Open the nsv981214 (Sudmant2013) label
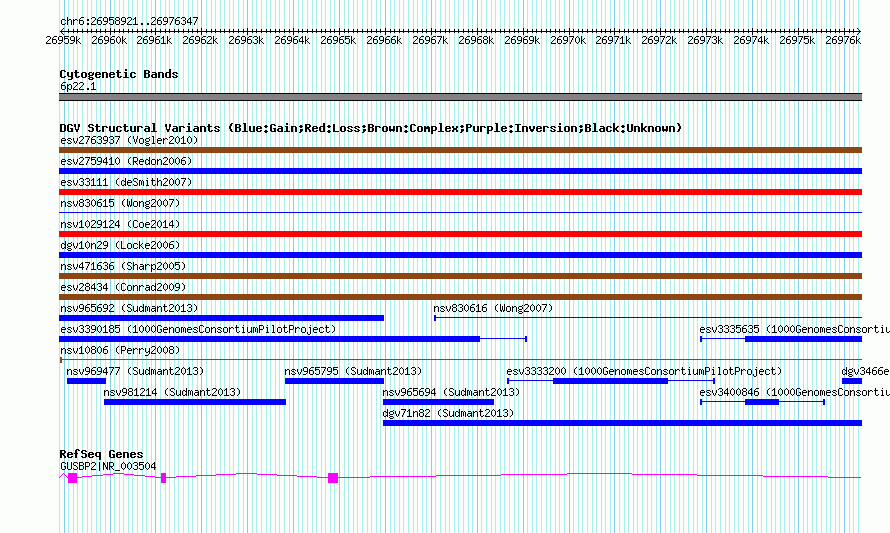The height and width of the screenshot is (533, 890). click(172, 392)
